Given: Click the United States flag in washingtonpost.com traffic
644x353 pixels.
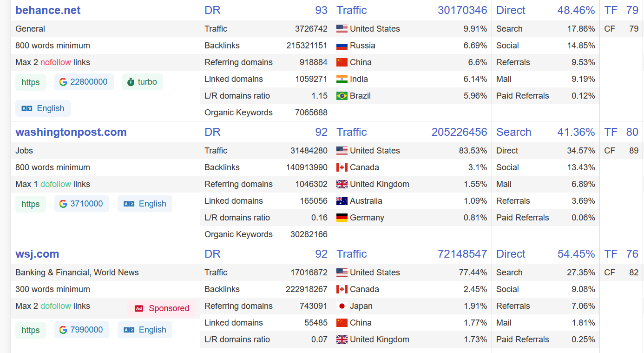Looking at the screenshot, I should [342, 151].
